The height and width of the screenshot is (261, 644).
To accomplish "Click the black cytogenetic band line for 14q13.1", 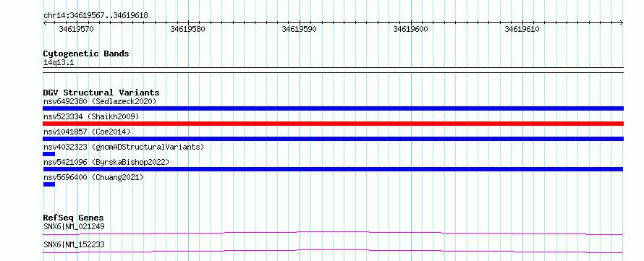I will click(333, 70).
